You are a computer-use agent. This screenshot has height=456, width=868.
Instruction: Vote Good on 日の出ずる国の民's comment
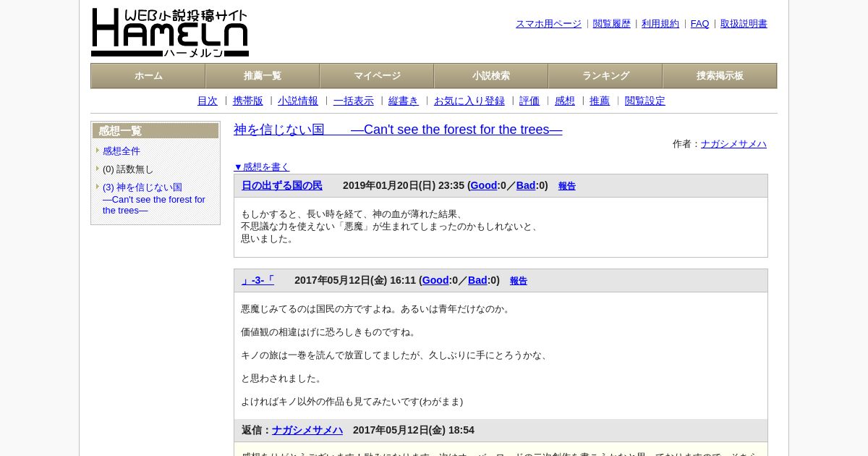484,186
